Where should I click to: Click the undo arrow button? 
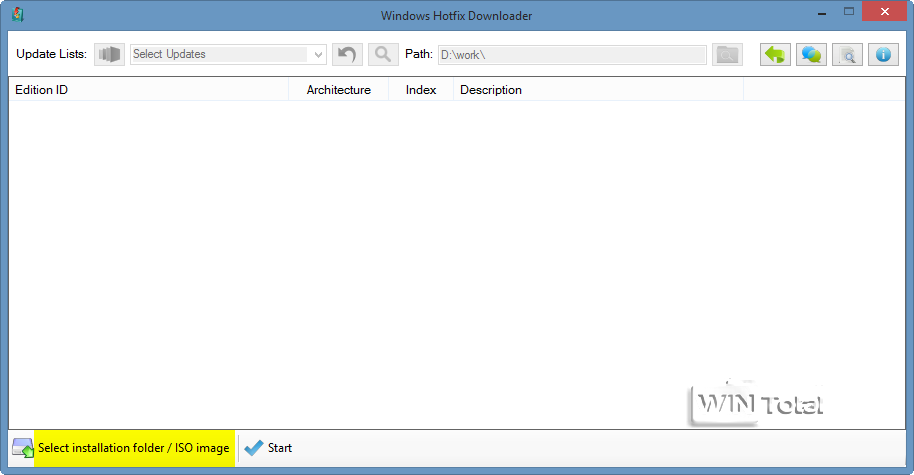[347, 54]
